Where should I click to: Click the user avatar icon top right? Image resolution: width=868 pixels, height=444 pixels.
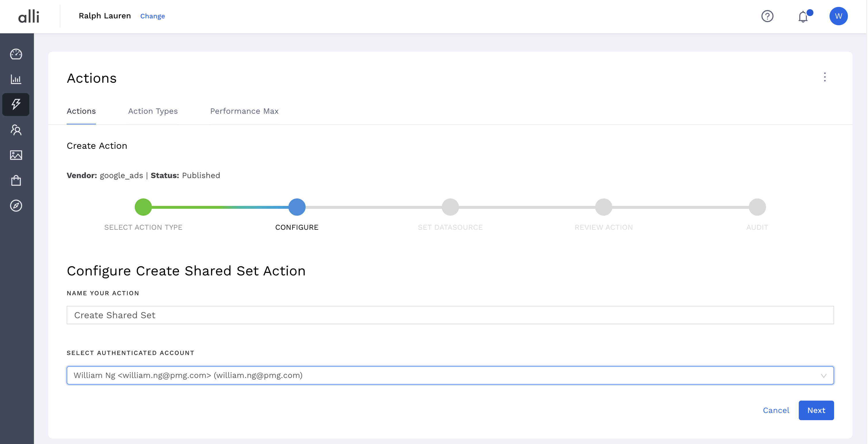tap(840, 16)
